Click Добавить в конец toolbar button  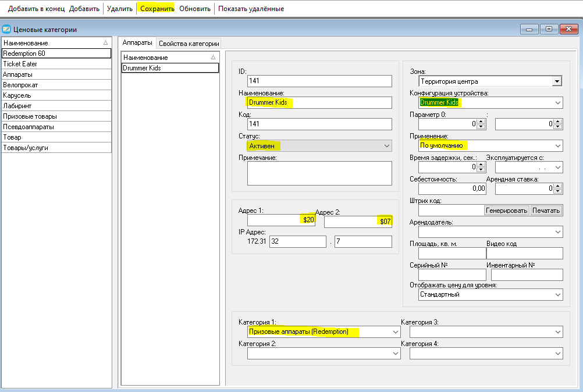[37, 9]
